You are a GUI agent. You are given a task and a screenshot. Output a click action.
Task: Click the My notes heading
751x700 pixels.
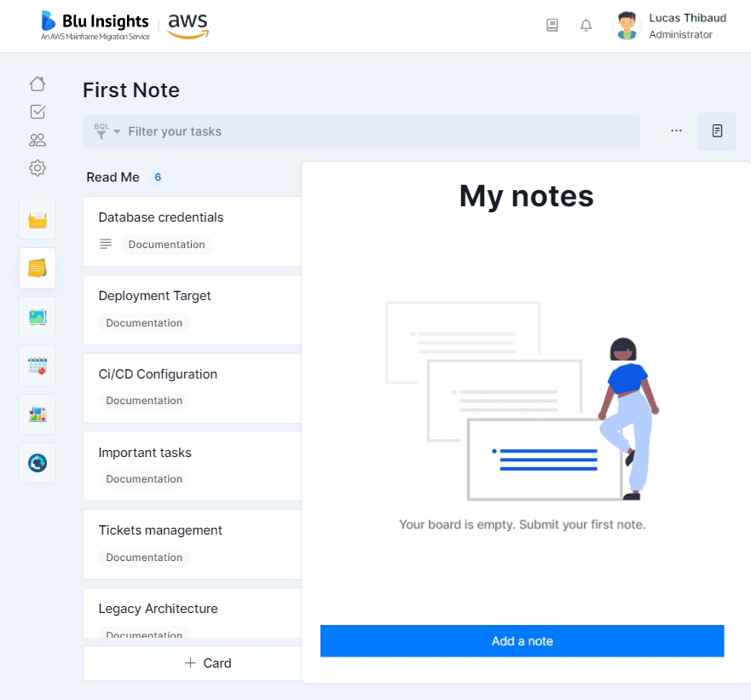click(x=526, y=196)
